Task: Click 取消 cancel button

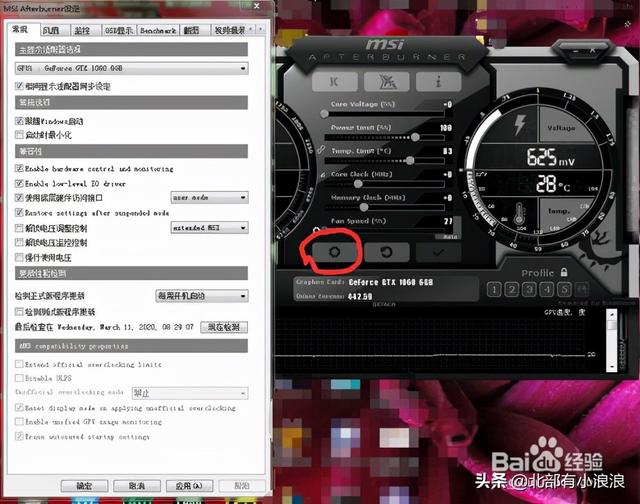Action: click(x=137, y=486)
